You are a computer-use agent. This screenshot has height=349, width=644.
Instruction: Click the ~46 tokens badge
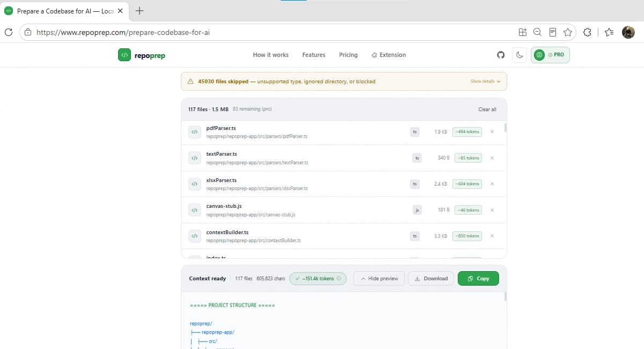click(x=468, y=210)
